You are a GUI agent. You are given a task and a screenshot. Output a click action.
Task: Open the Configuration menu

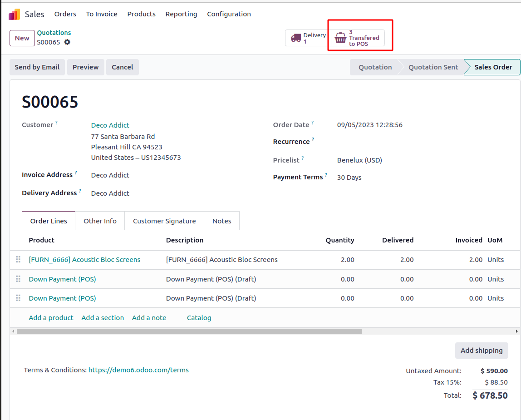tap(229, 14)
